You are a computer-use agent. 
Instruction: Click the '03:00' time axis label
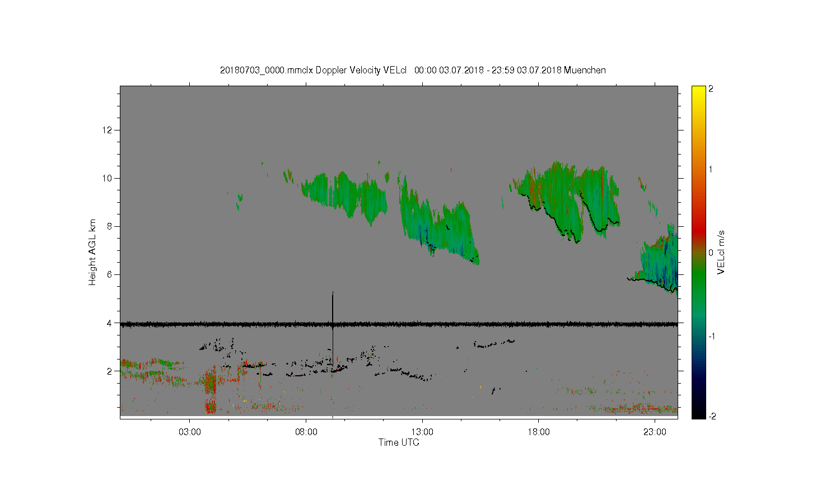tap(190, 432)
